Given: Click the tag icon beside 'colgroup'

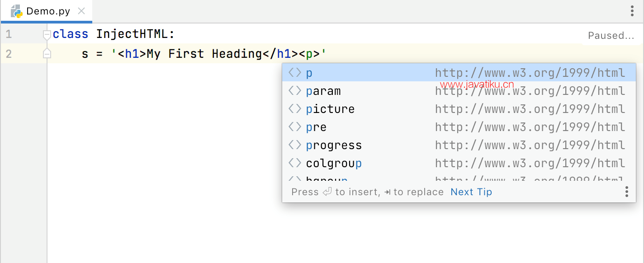Looking at the screenshot, I should pyautogui.click(x=295, y=163).
